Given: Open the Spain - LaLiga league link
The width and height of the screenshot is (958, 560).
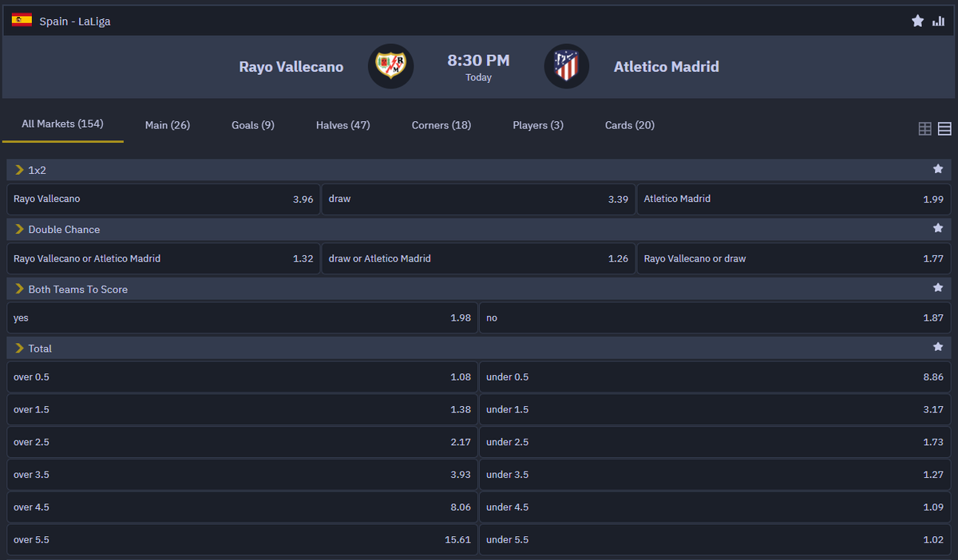Looking at the screenshot, I should tap(75, 22).
